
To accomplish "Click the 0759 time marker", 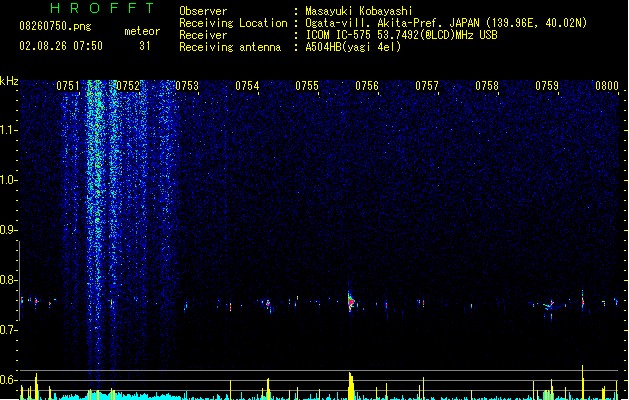I will pos(547,86).
